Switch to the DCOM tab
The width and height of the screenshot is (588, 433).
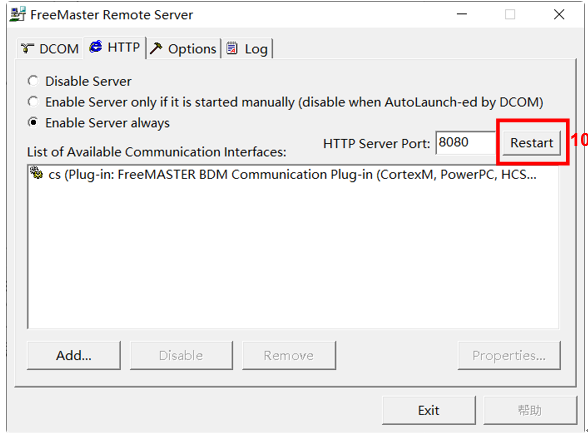[x=50, y=48]
